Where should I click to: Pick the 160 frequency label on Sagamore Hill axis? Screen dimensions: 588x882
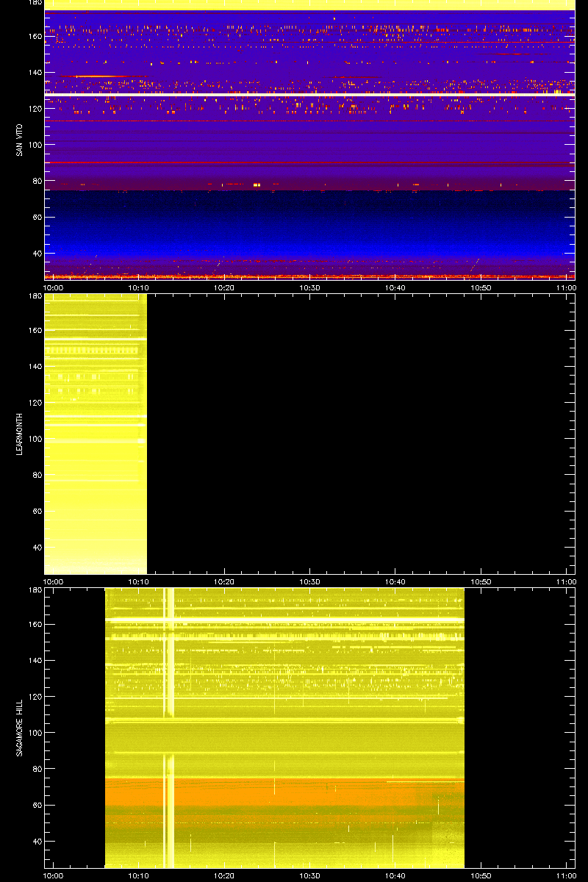click(35, 624)
